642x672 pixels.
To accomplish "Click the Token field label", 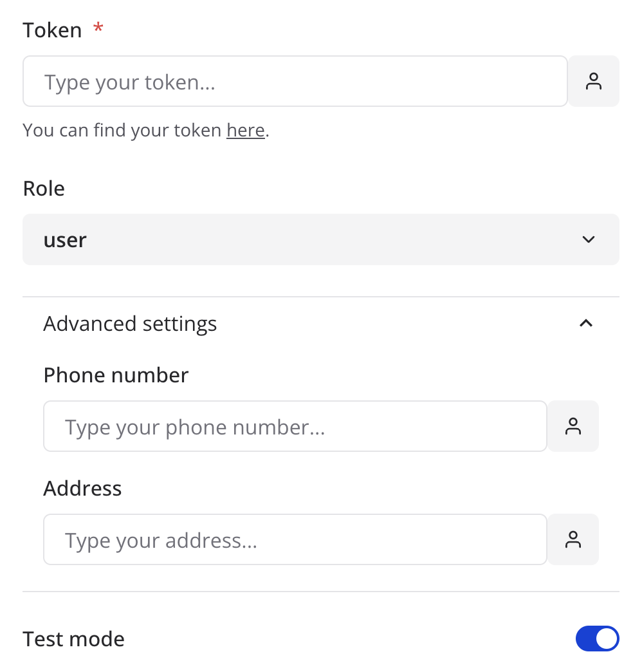I will 52,30.
